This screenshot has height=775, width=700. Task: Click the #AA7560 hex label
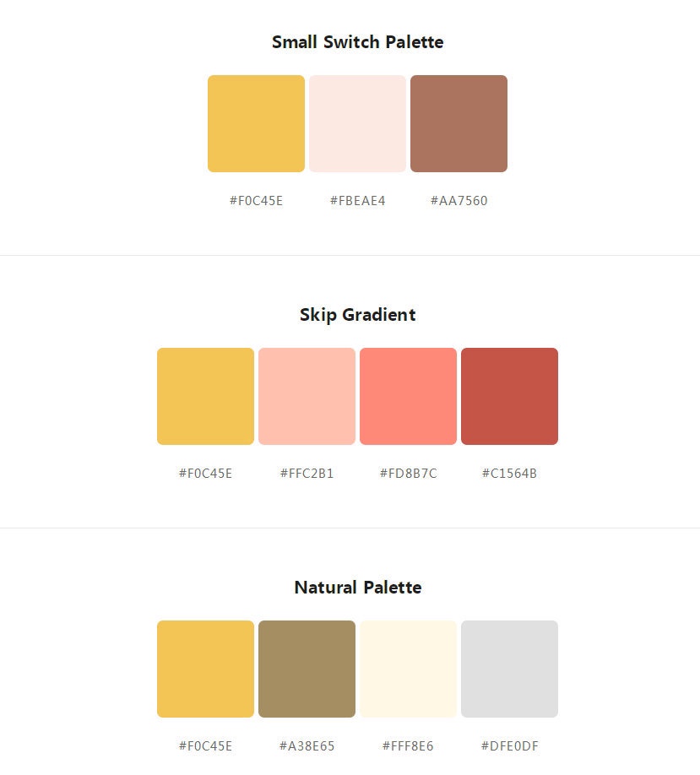coord(459,201)
